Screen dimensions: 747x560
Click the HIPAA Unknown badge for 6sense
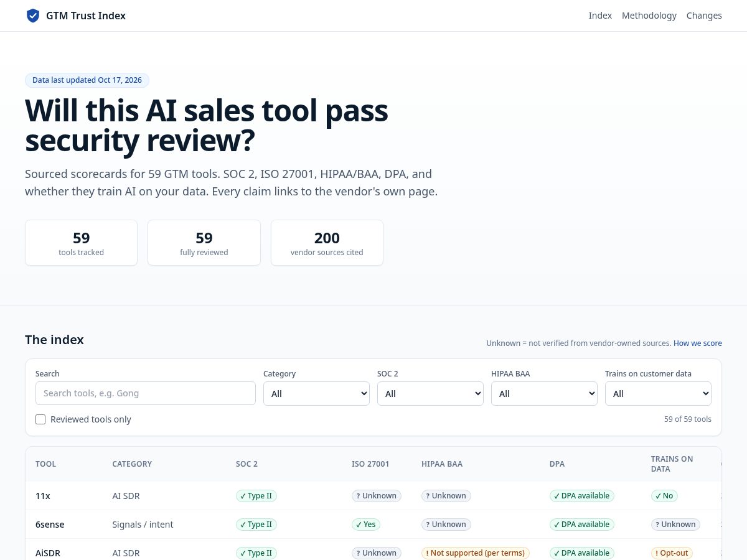click(446, 525)
